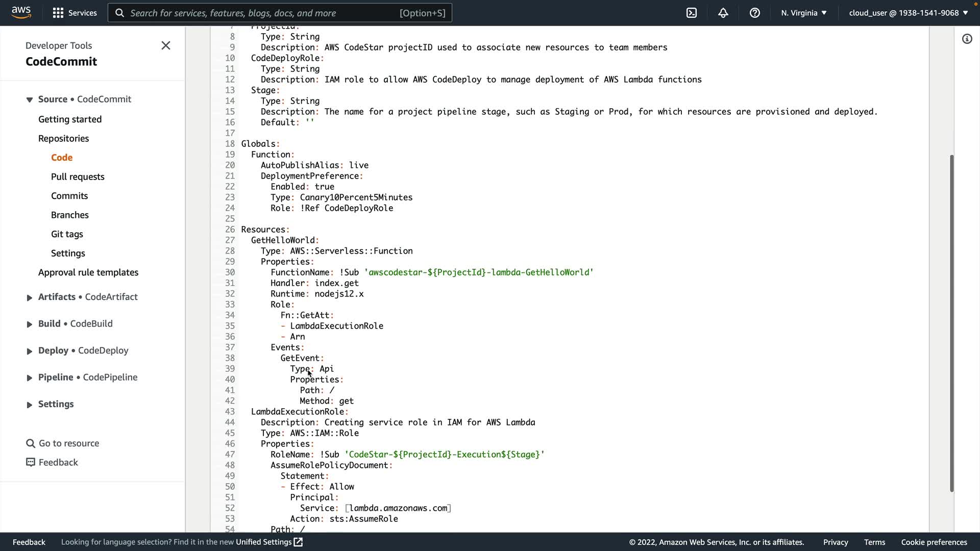Open the info panel icon

967,39
